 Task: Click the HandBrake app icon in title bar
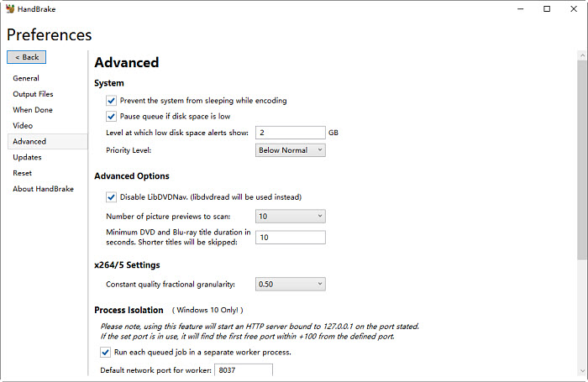(x=10, y=9)
